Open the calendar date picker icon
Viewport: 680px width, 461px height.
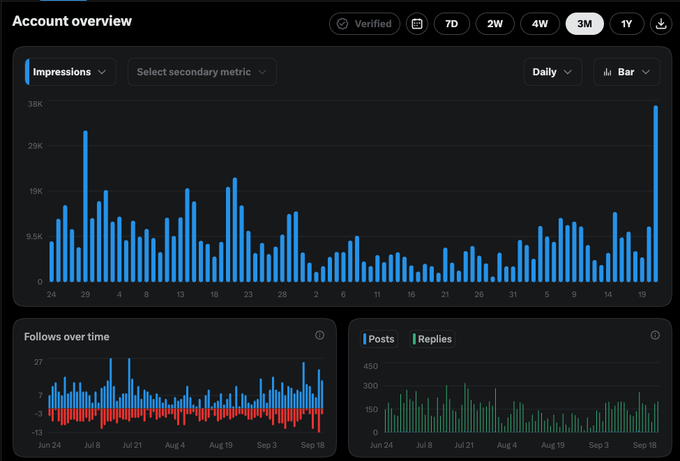(x=417, y=24)
